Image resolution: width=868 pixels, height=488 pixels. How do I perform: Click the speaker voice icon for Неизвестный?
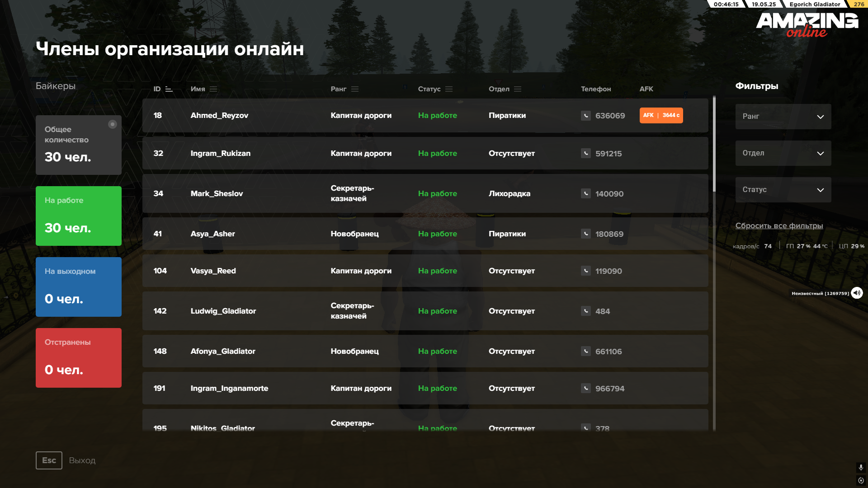click(857, 293)
